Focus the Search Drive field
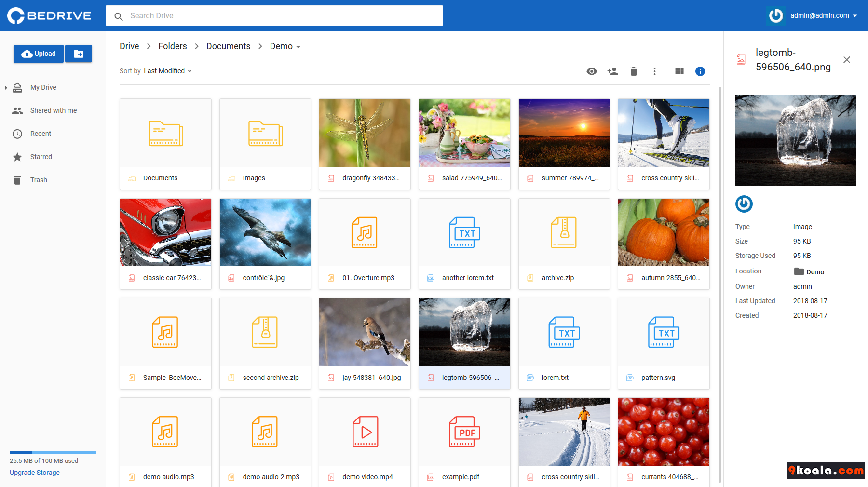Screen dimensions: 868x487 [x=280, y=16]
